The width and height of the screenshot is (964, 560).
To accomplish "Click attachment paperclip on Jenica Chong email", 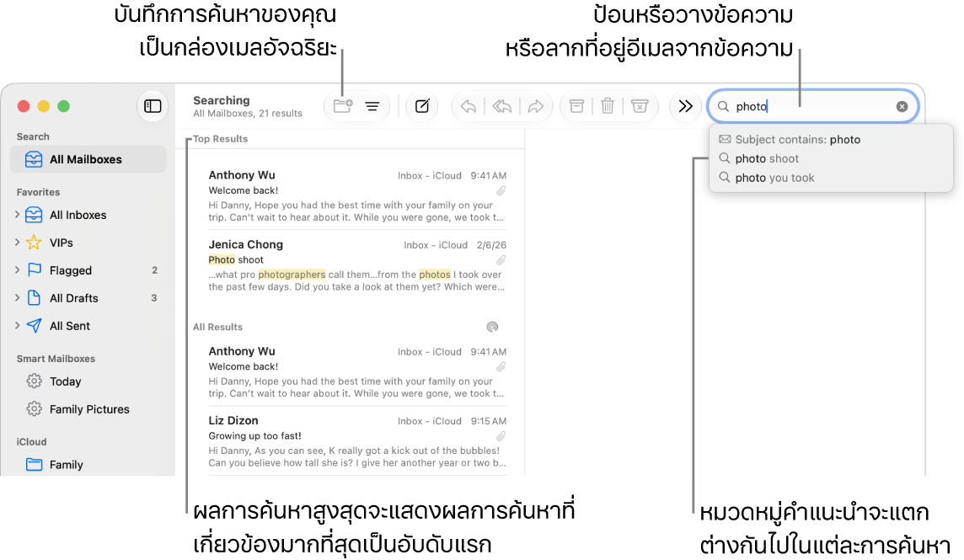I will [501, 261].
